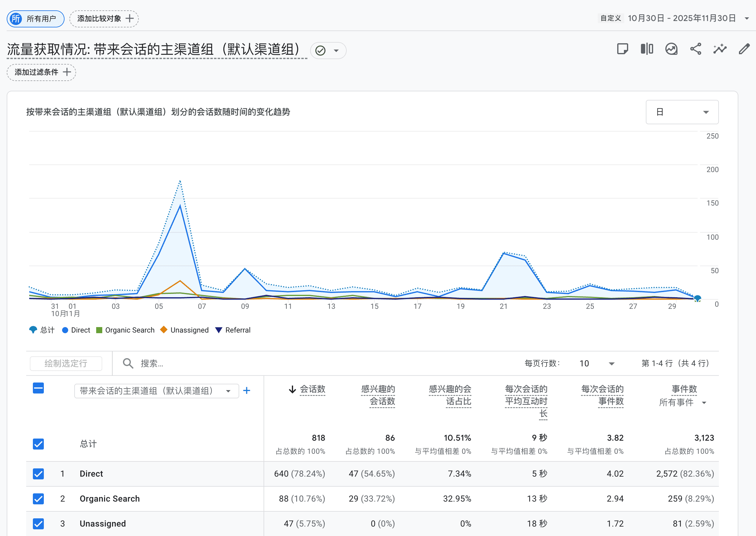Open the 日 time granularity dropdown

(682, 112)
